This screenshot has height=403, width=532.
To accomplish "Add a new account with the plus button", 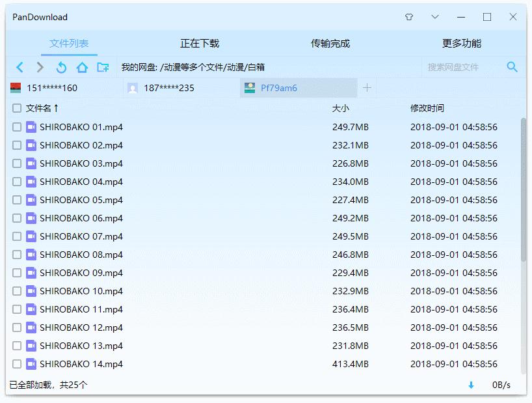I will tap(367, 87).
